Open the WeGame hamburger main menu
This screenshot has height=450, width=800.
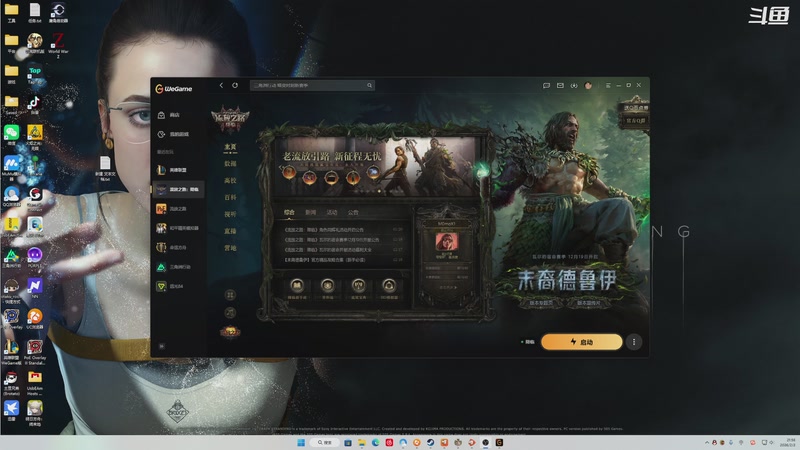point(608,85)
